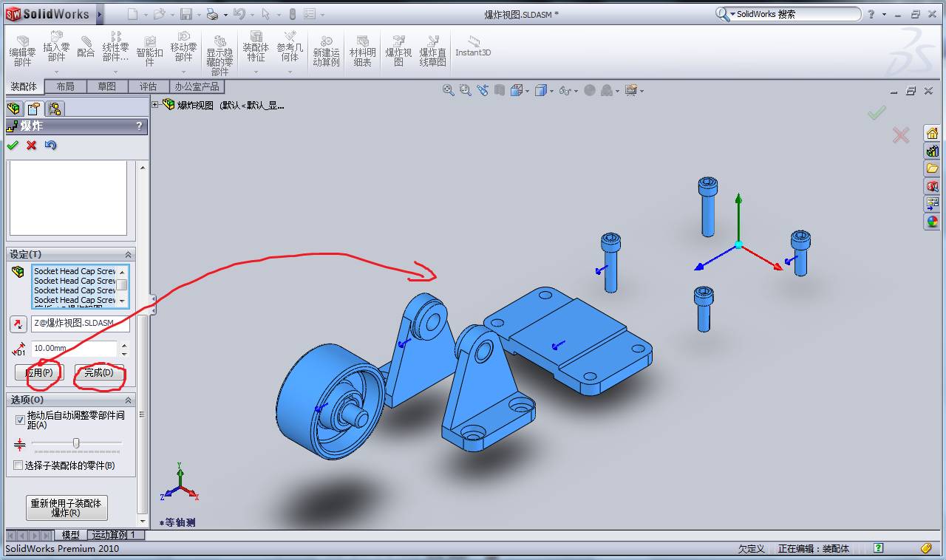Collapse the 设定(T) section
The width and height of the screenshot is (946, 560).
129,254
